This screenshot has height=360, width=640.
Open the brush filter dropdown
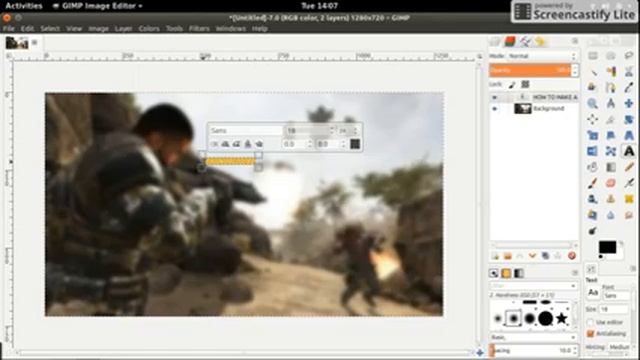click(x=533, y=286)
